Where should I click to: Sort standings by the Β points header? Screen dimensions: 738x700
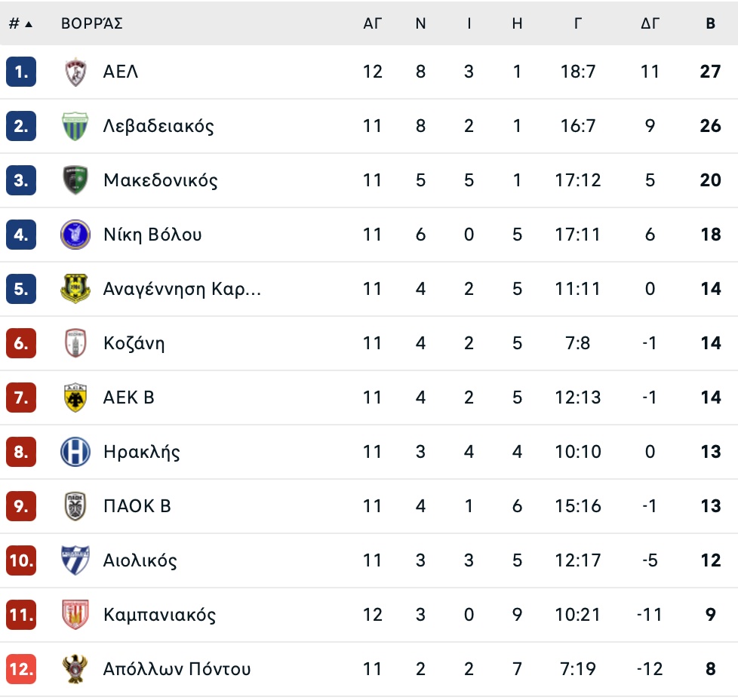[x=710, y=23]
